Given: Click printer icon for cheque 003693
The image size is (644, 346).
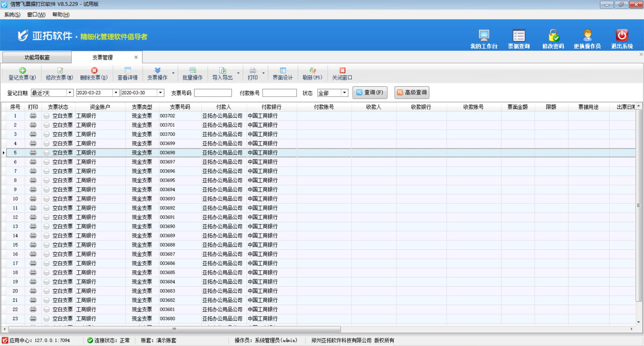Looking at the screenshot, I should (x=33, y=199).
